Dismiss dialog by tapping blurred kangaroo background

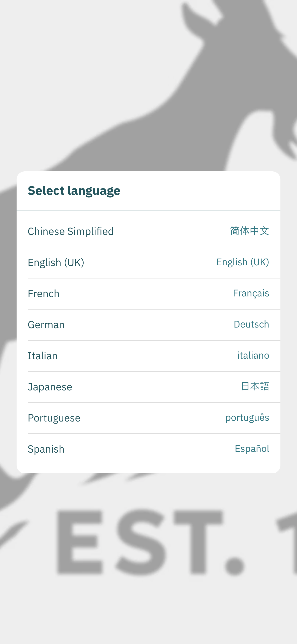pos(148,85)
